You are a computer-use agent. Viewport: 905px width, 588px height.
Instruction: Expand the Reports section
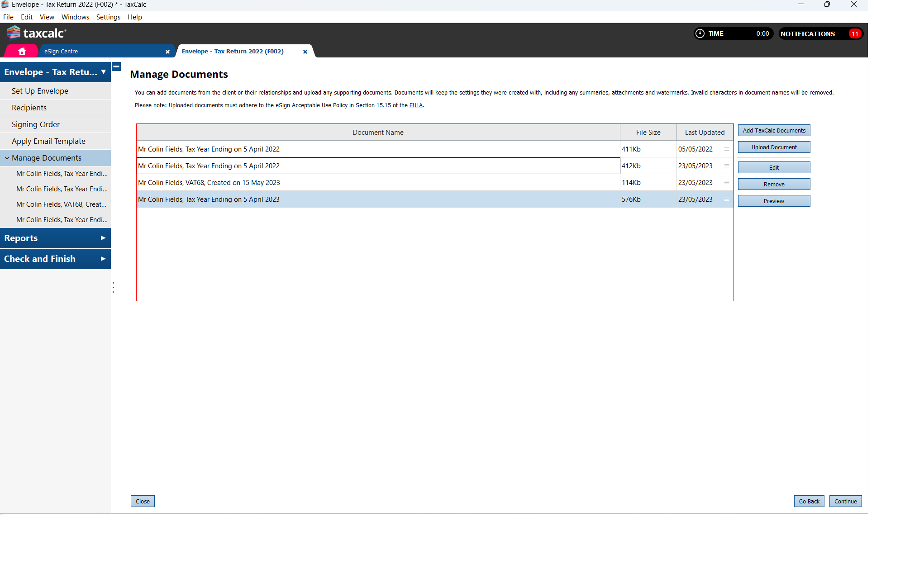pos(103,238)
